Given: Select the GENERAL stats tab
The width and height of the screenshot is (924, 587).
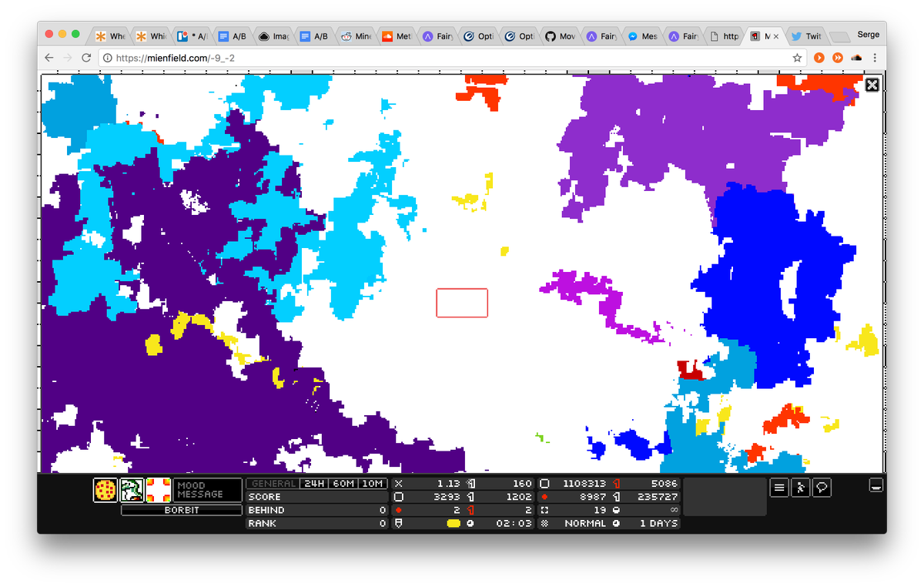Looking at the screenshot, I should click(x=273, y=484).
